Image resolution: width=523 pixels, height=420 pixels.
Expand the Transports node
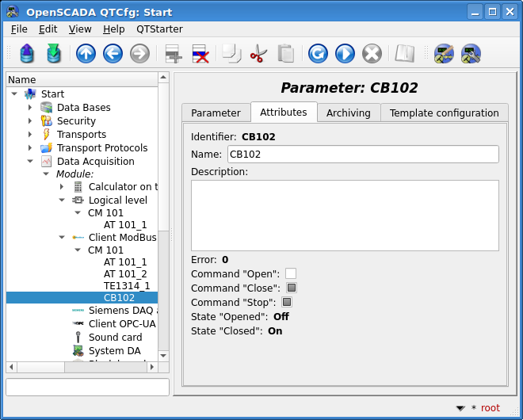tap(30, 134)
